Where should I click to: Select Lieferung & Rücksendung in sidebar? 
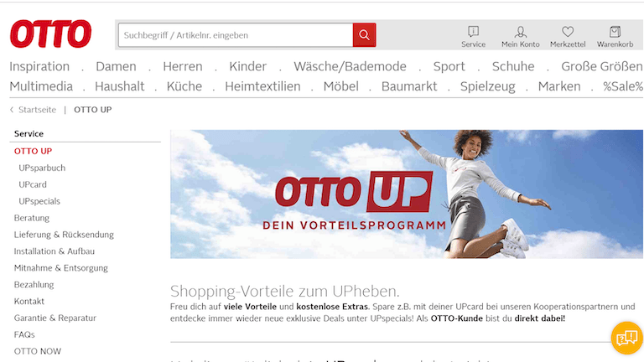(64, 235)
